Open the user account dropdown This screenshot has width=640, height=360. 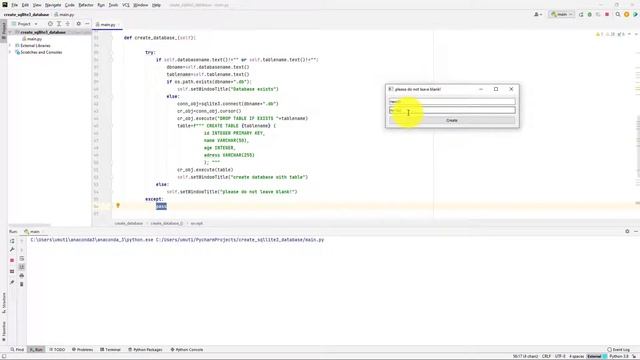pos(538,14)
